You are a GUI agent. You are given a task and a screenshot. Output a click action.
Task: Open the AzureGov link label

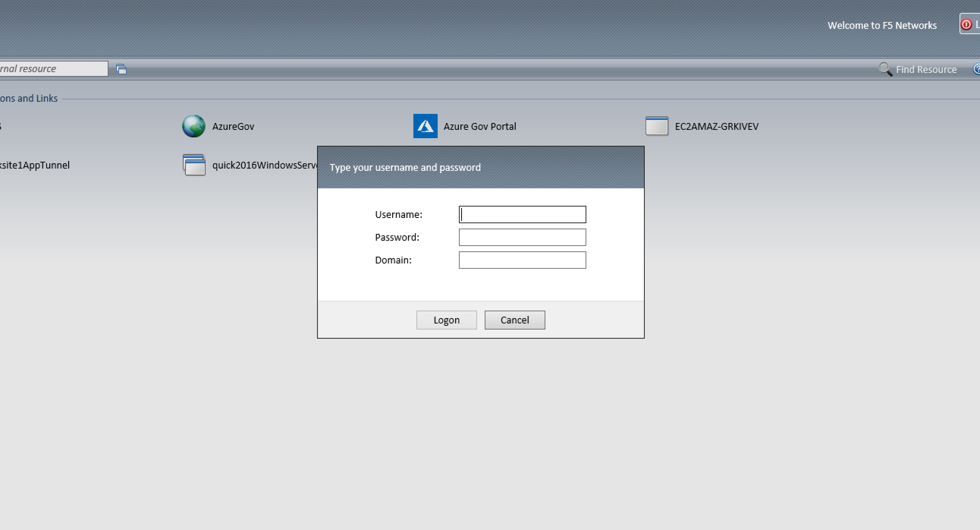[x=233, y=126]
